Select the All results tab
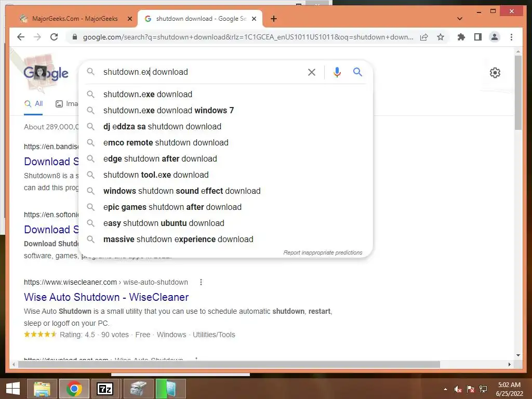This screenshot has height=399, width=532. [34, 104]
